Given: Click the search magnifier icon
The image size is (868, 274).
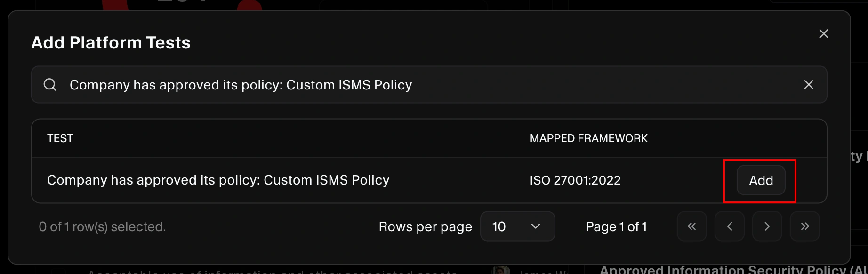Looking at the screenshot, I should pyautogui.click(x=50, y=84).
